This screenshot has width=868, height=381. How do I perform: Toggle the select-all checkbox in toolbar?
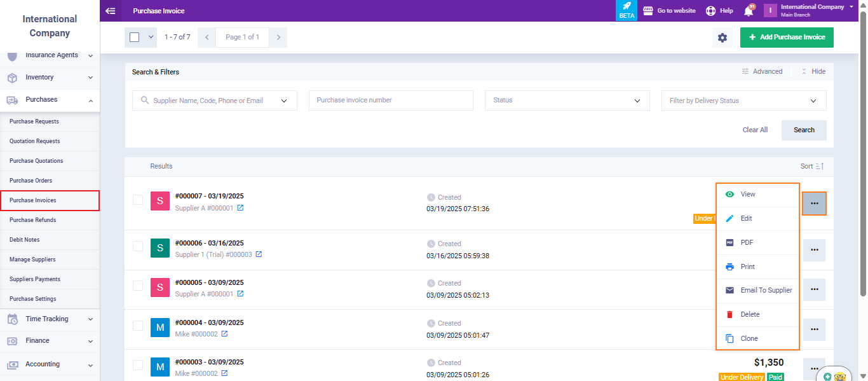tap(134, 38)
